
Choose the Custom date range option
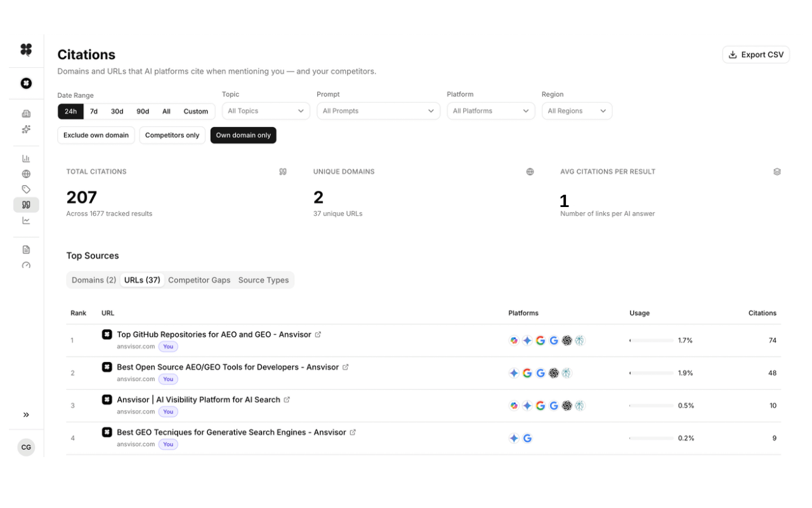(x=196, y=111)
